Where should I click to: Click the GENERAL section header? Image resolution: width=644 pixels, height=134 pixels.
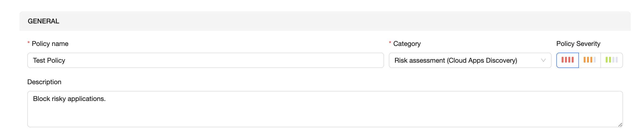44,21
